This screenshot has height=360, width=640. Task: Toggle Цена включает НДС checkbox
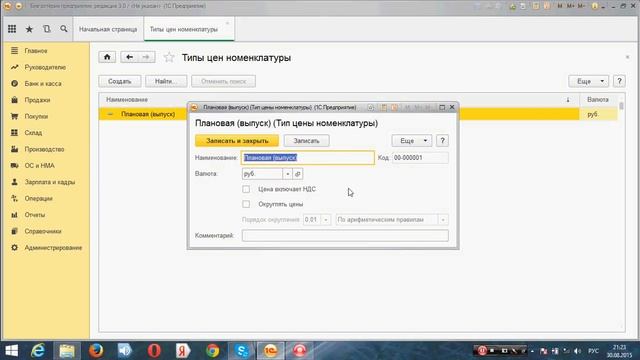tap(246, 189)
